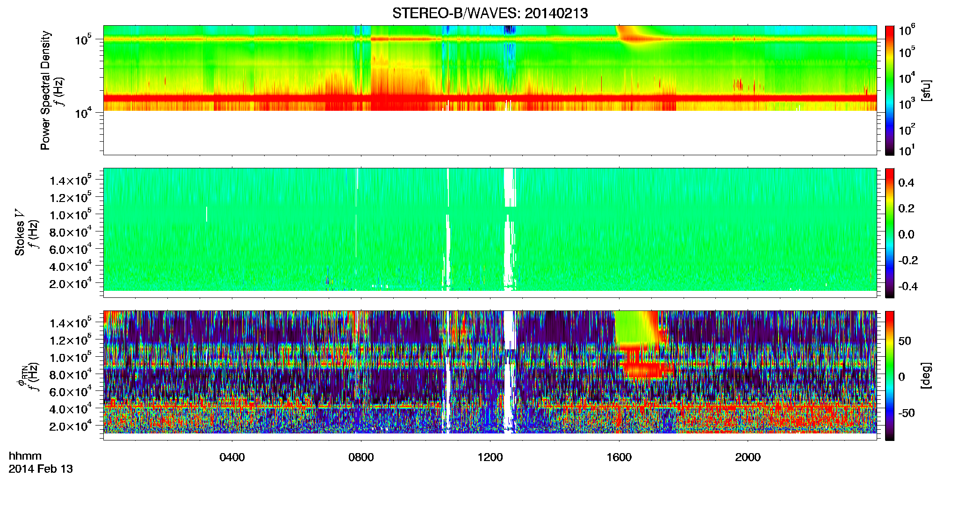Click the φRTN direction spectrogram panel
This screenshot has width=980, height=505.
pos(490,375)
